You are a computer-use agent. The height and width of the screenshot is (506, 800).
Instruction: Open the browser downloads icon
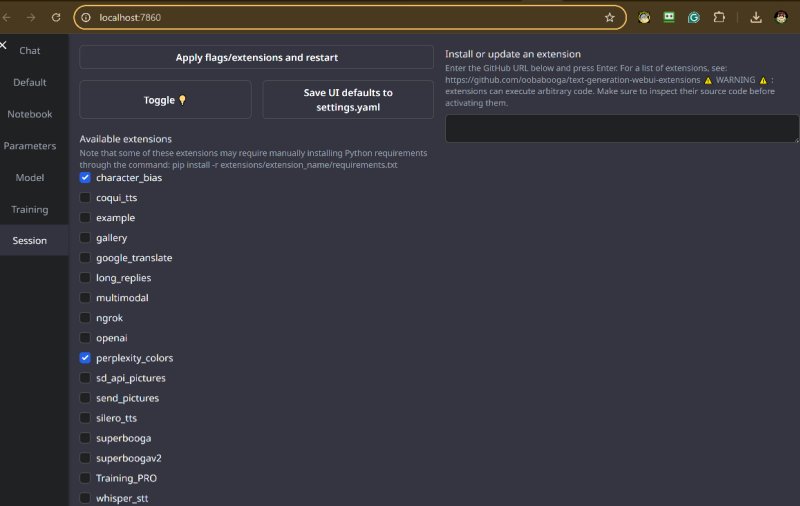(x=755, y=17)
